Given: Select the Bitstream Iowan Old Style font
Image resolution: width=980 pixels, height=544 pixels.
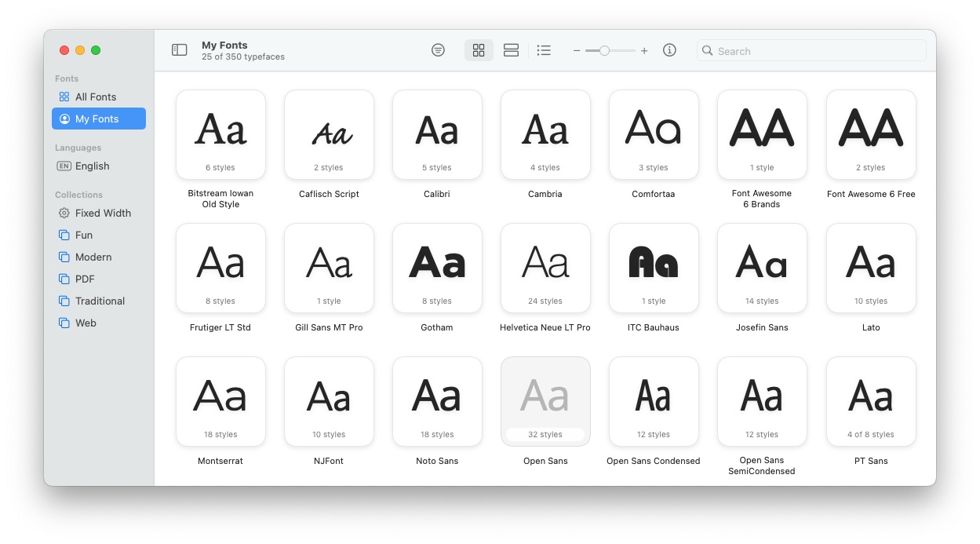Looking at the screenshot, I should coord(220,134).
